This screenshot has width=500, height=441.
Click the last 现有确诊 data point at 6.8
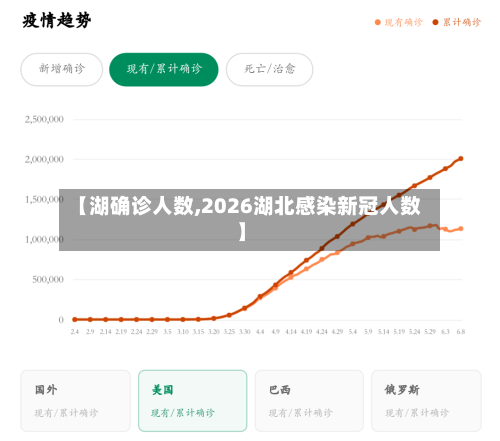coord(461,229)
